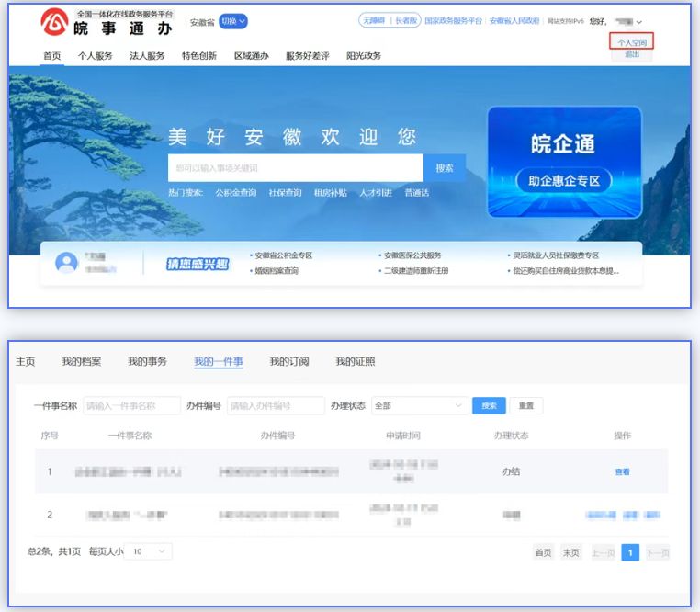Click the user avatar icon in info bar
700x612 pixels.
click(66, 263)
